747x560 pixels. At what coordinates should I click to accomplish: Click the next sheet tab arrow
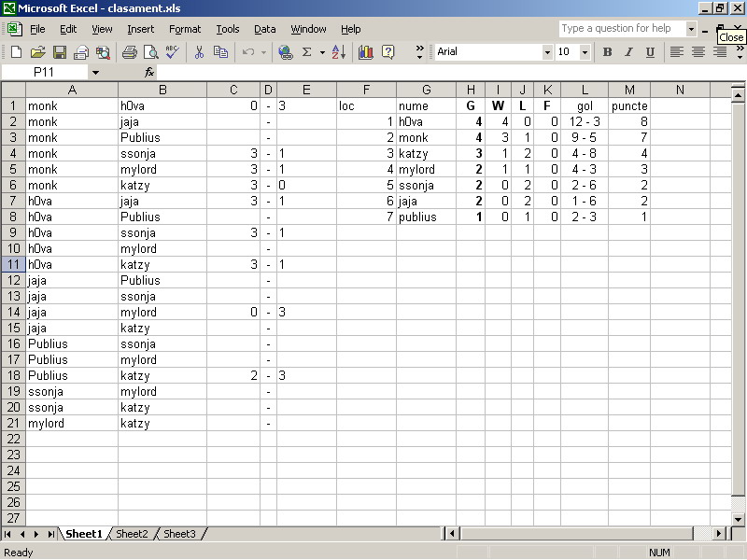point(36,534)
